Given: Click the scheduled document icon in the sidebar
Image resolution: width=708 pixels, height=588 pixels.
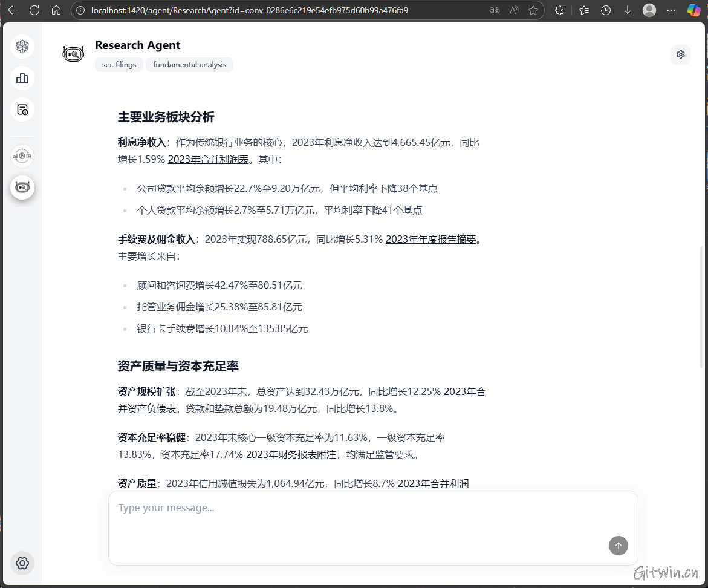Looking at the screenshot, I should point(22,109).
